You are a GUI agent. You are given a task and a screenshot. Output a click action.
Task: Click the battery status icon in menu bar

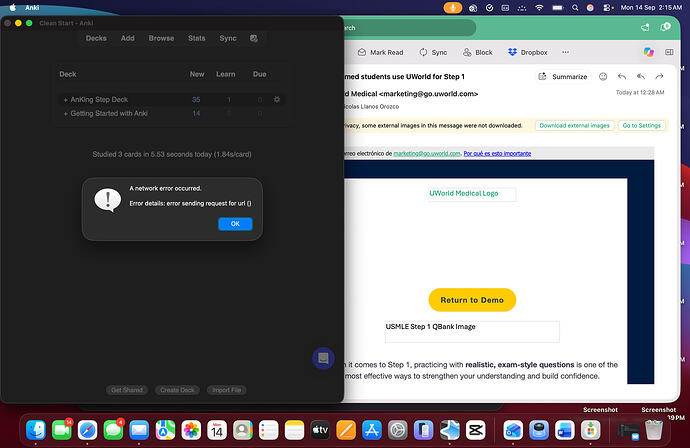coord(558,7)
